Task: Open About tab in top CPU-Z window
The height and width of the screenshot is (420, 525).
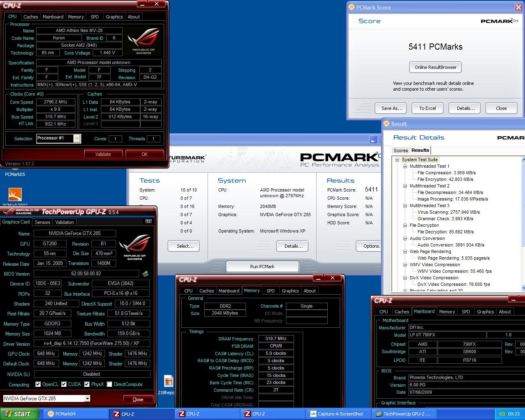Action: point(134,17)
